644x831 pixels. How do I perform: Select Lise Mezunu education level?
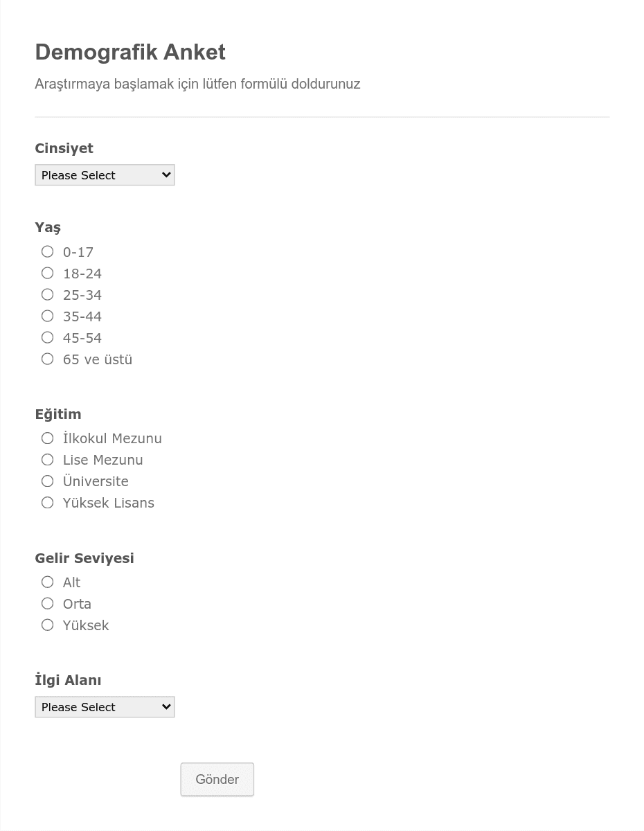(47, 459)
